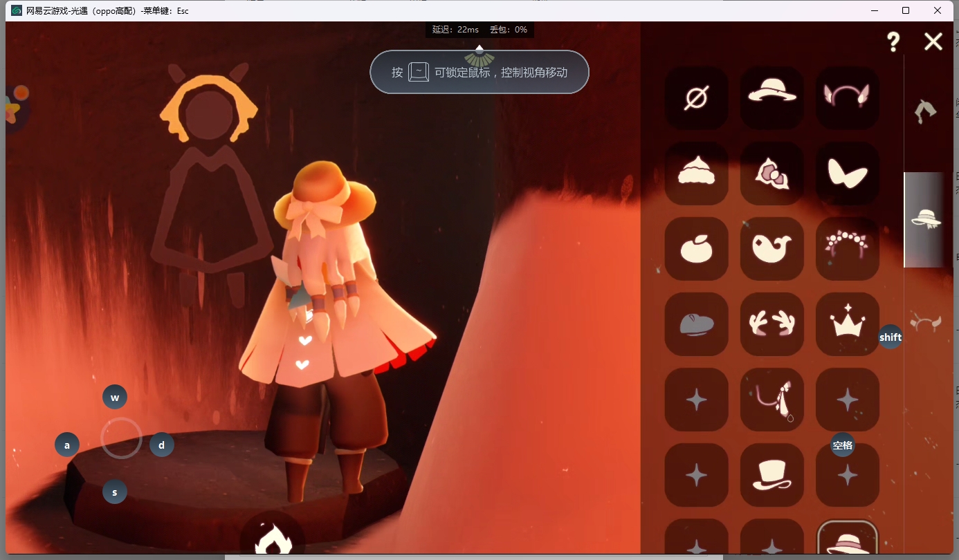Open locked sparkle slot left of top hat
This screenshot has height=560, width=959.
pyautogui.click(x=696, y=475)
